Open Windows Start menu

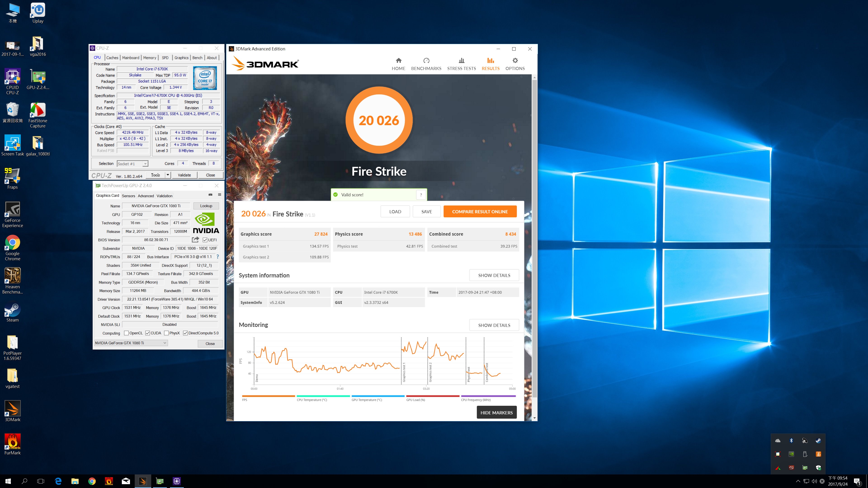click(8, 481)
